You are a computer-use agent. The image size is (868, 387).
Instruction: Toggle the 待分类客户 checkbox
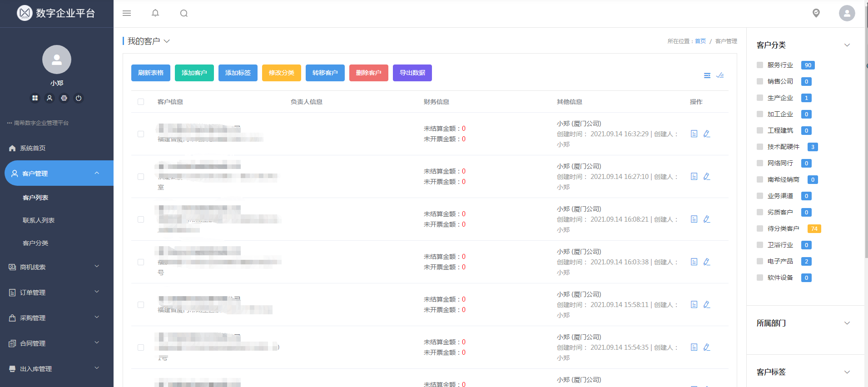pyautogui.click(x=760, y=228)
